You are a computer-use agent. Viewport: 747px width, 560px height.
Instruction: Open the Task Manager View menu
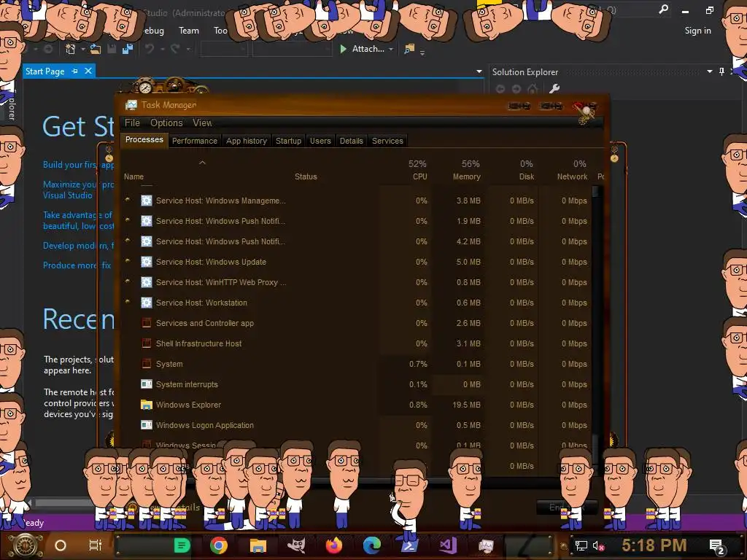pos(202,122)
